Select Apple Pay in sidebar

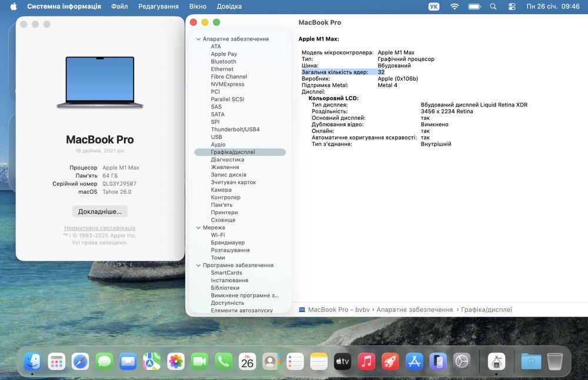pyautogui.click(x=224, y=54)
